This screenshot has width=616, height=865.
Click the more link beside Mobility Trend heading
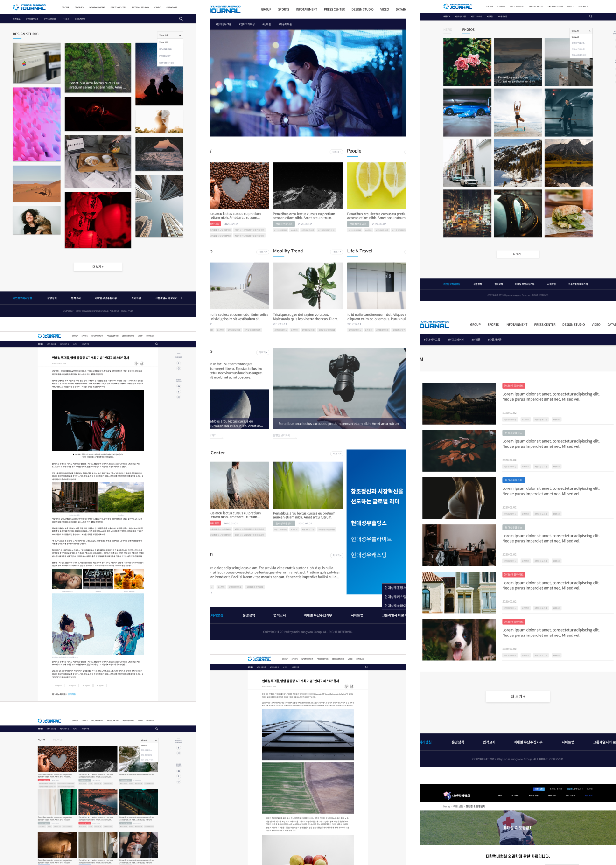[x=336, y=252]
